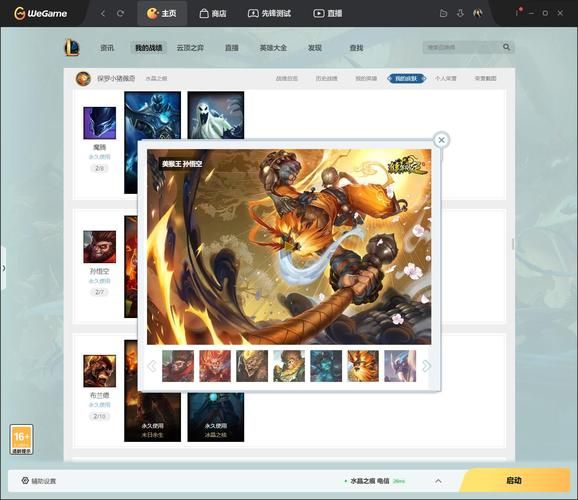Open the downloads arrow icon in the title bar
This screenshot has height=500, width=578.
tap(460, 14)
